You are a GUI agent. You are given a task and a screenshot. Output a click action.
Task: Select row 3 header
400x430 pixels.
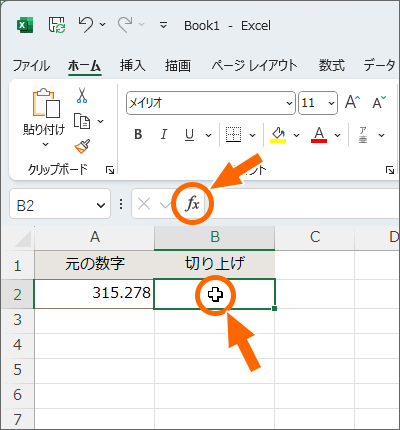[18, 320]
